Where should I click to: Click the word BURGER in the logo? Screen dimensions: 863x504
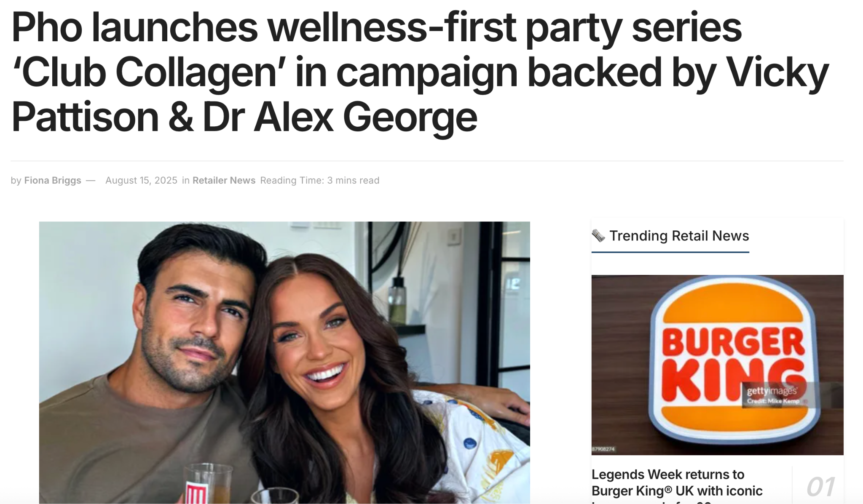tap(733, 341)
